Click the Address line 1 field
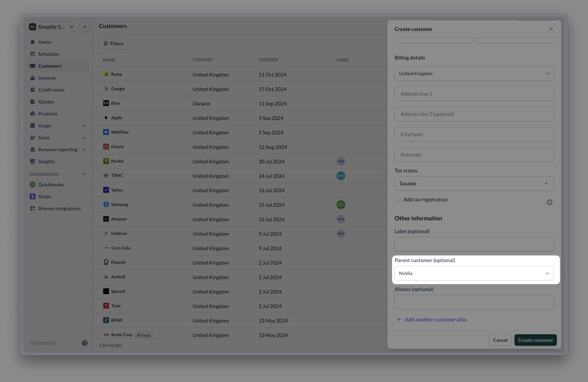588x382 pixels. [x=474, y=94]
